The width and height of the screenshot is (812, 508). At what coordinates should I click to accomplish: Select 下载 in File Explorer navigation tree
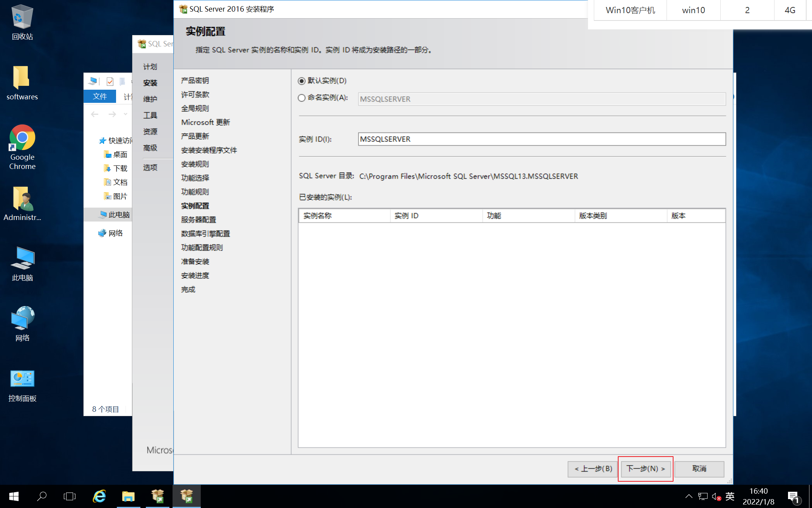(x=116, y=169)
